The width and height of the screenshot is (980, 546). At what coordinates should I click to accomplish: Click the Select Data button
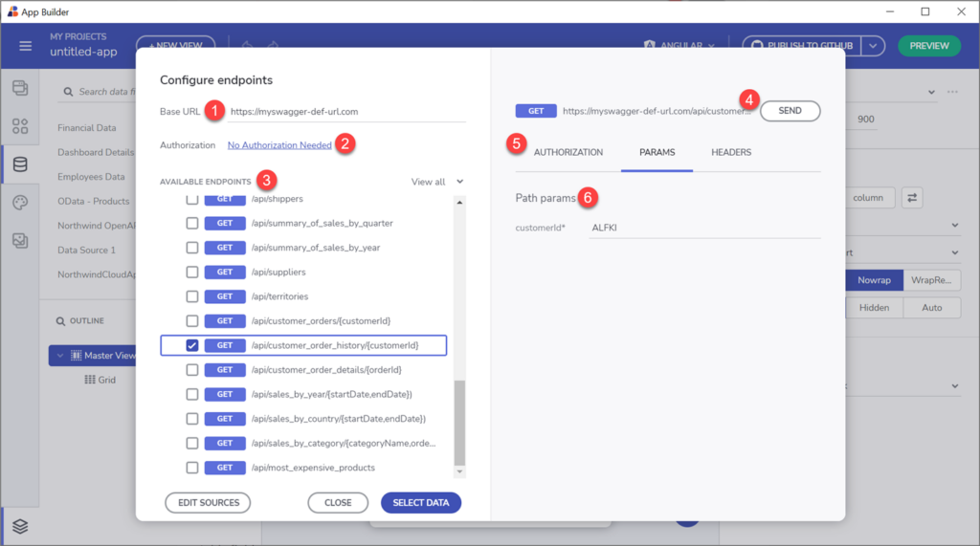click(421, 502)
